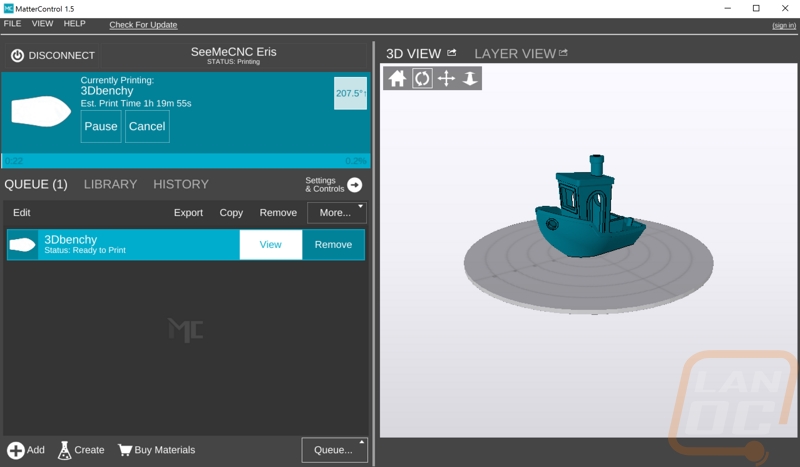Pop out the 3D View window

tap(452, 53)
